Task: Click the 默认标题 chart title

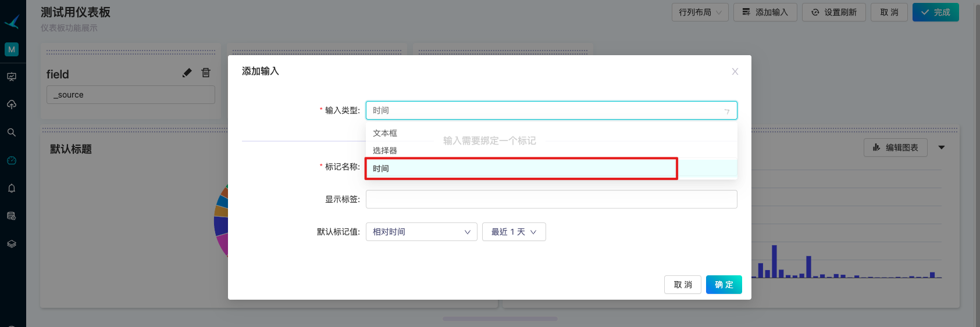Action: click(x=71, y=149)
